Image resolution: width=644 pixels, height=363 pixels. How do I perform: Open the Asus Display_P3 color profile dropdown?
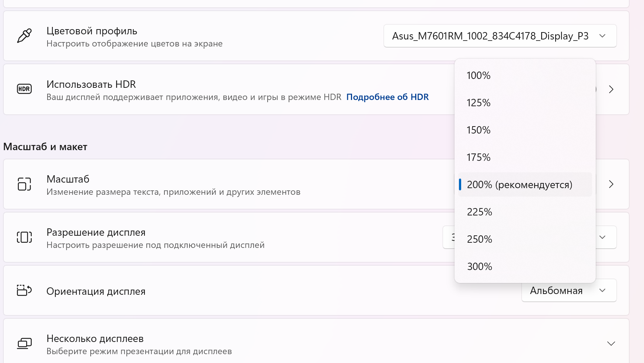pyautogui.click(x=500, y=36)
